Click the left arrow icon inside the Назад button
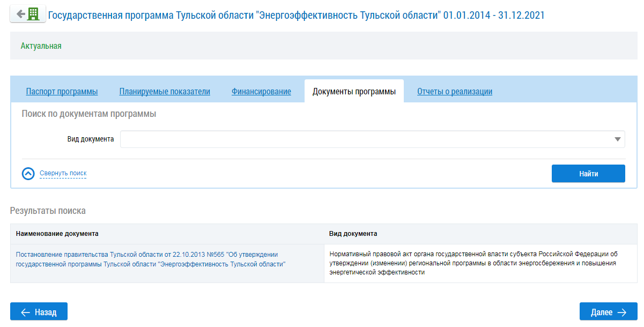The width and height of the screenshot is (644, 327). 25,312
